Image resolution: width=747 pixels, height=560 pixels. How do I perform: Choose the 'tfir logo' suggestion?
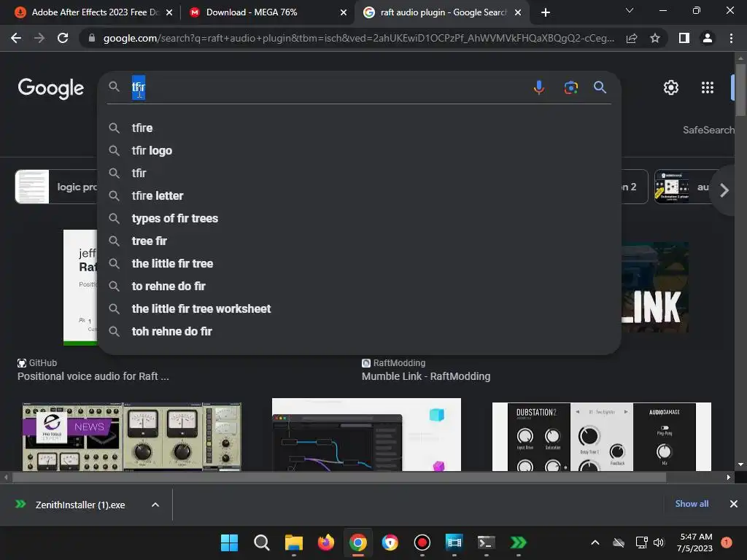(x=360, y=150)
